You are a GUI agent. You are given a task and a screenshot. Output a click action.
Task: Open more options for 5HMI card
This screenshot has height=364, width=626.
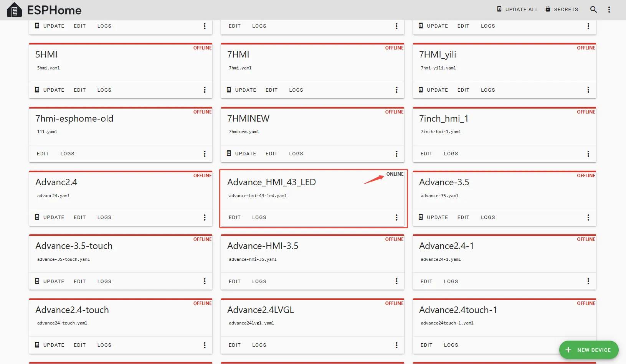coord(205,90)
